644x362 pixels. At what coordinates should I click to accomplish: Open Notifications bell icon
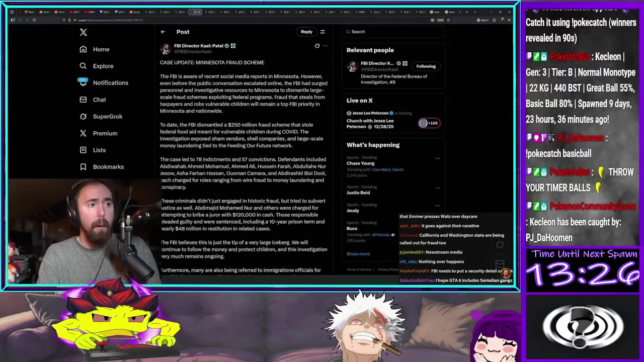(x=83, y=82)
